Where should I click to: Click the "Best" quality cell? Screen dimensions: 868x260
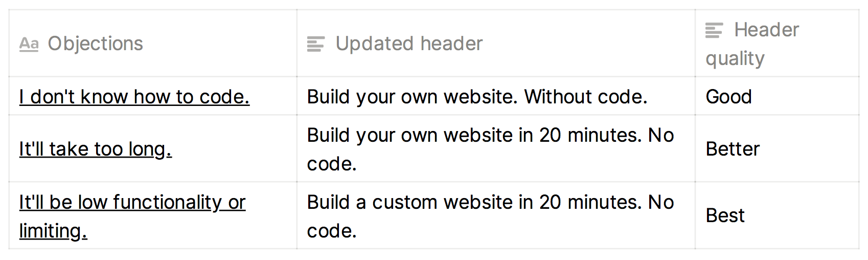click(x=725, y=216)
